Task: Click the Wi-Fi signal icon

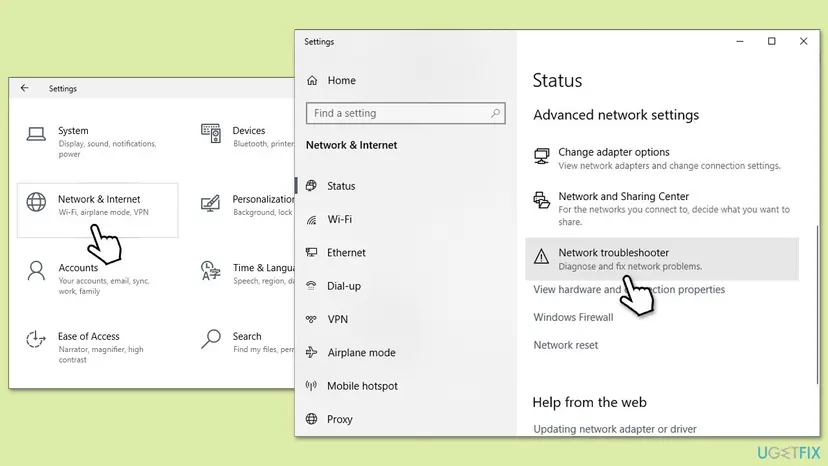Action: tap(312, 219)
